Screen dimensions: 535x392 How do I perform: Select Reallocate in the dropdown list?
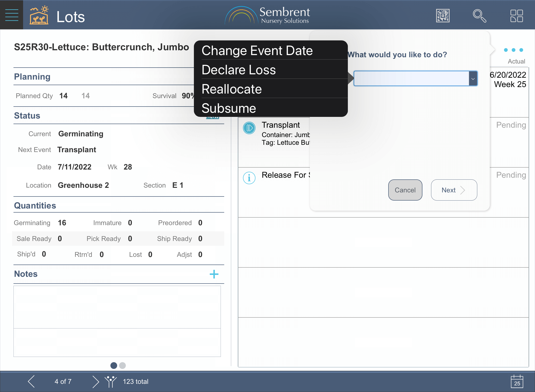[x=231, y=89]
